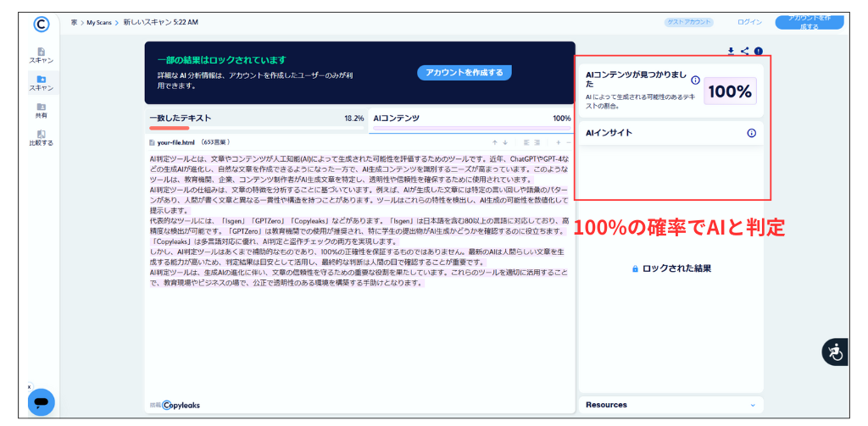Click the Resources label
The height and width of the screenshot is (426, 868).
click(x=606, y=405)
